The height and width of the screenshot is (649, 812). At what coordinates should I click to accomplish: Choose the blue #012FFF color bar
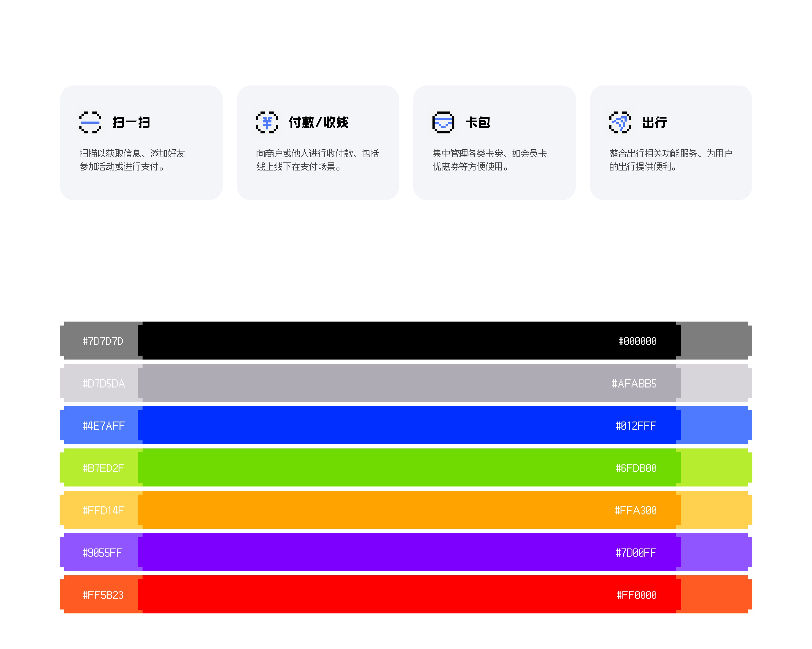(409, 425)
